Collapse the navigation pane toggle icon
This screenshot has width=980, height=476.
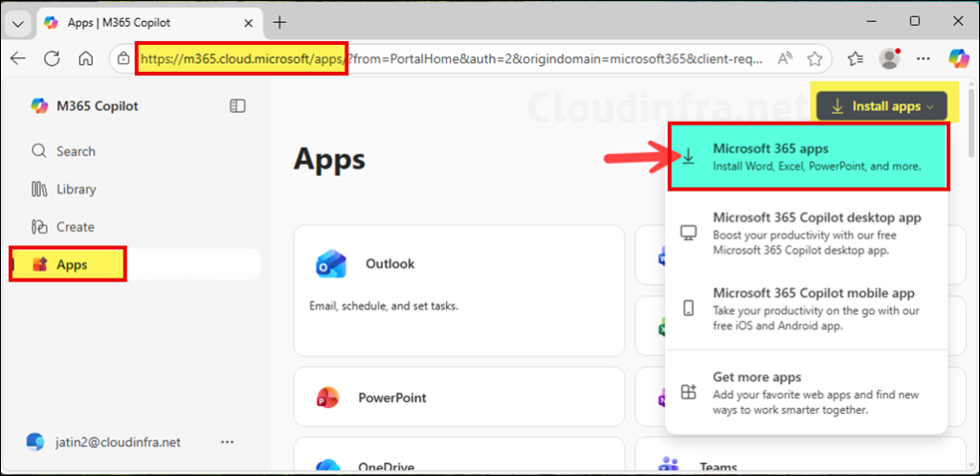click(237, 105)
